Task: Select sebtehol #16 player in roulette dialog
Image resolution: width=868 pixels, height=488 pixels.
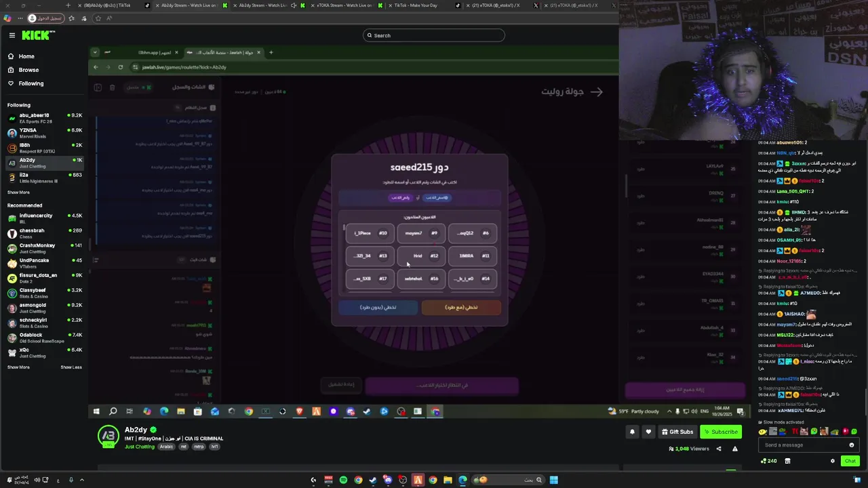Action: click(x=421, y=279)
